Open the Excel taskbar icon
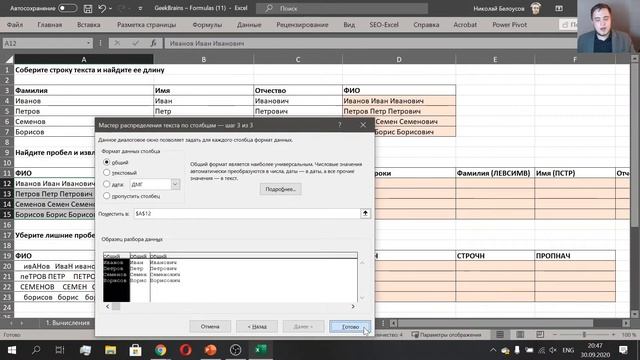 point(260,350)
